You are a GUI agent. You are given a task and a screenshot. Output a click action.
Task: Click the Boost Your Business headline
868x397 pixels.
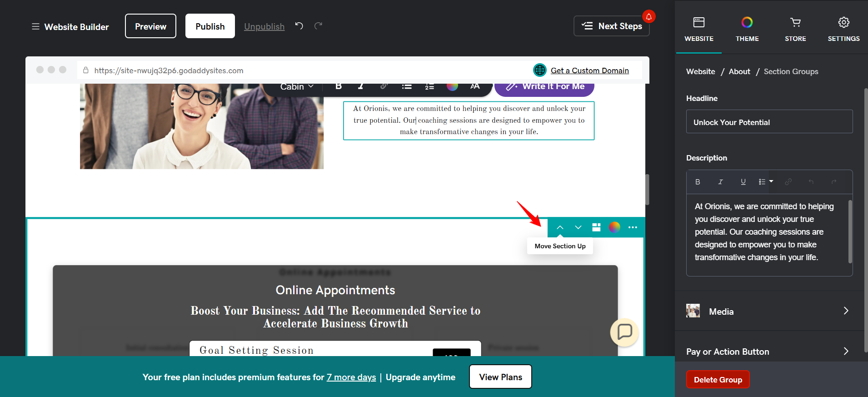335,317
